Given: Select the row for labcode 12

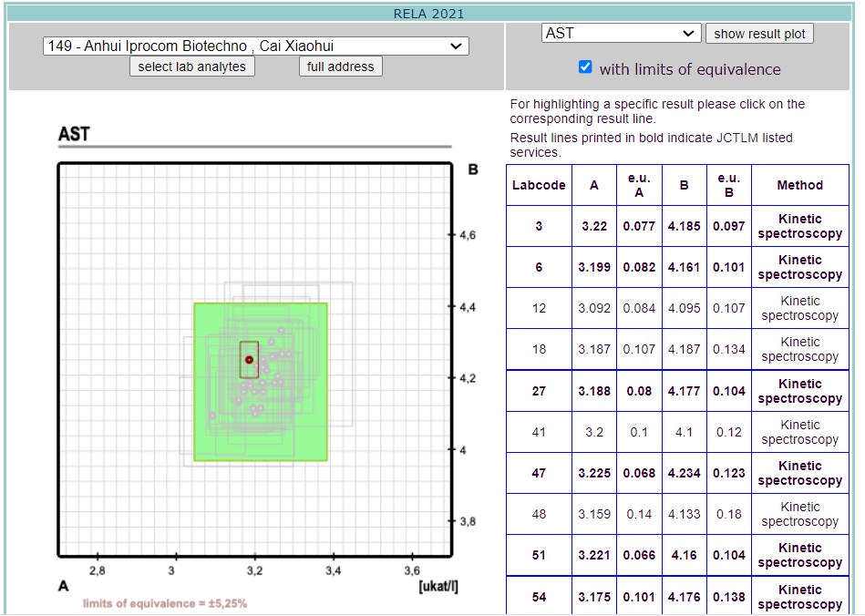Looking at the screenshot, I should click(x=539, y=308).
